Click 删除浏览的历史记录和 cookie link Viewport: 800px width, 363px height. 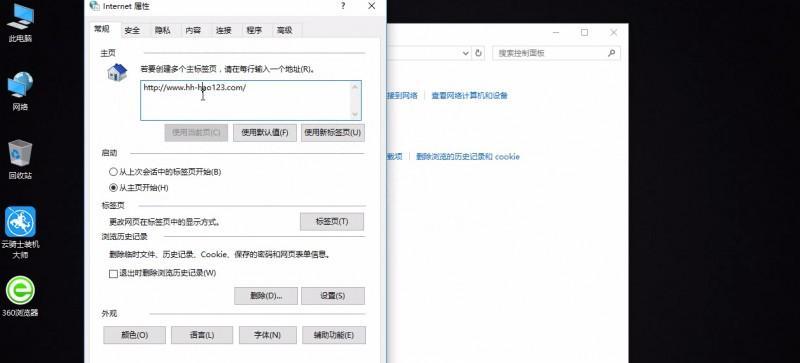coord(468,157)
